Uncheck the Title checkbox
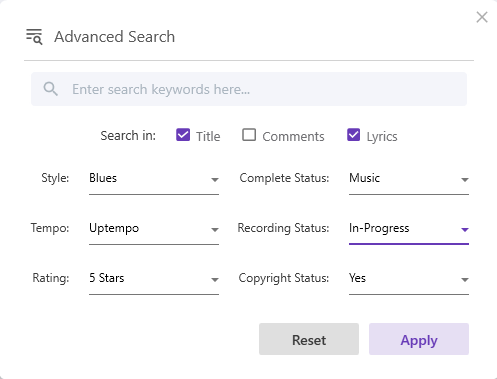Viewport: 497px width, 379px height. (x=183, y=135)
